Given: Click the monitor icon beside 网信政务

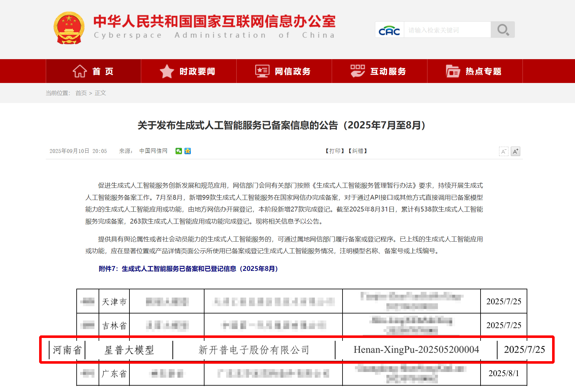Looking at the screenshot, I should (261, 71).
